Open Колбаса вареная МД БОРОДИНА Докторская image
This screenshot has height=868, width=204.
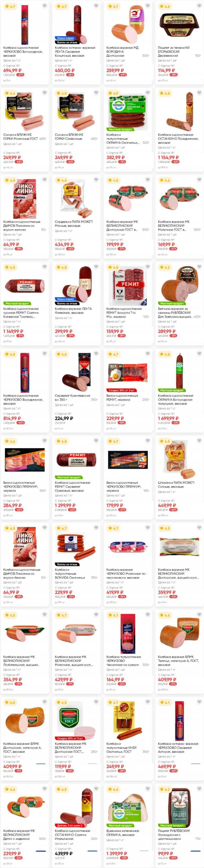coord(128,24)
